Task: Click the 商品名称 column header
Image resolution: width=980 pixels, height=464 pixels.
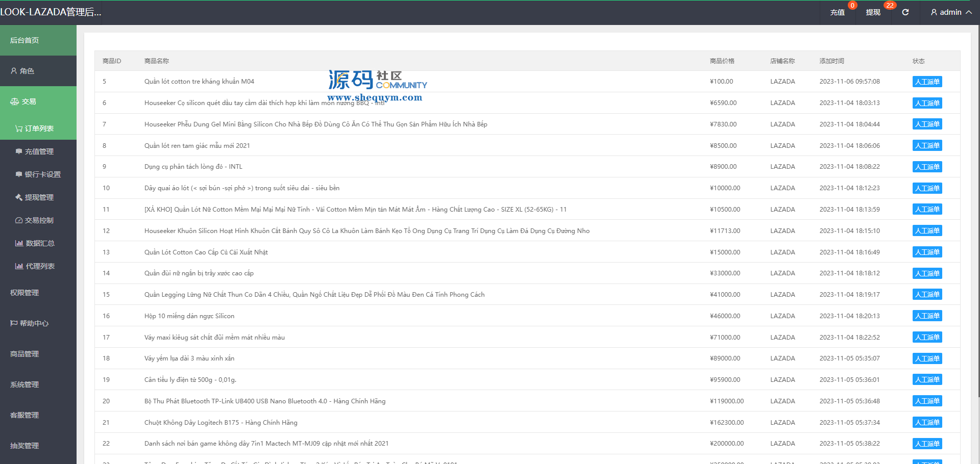Action: [x=157, y=61]
